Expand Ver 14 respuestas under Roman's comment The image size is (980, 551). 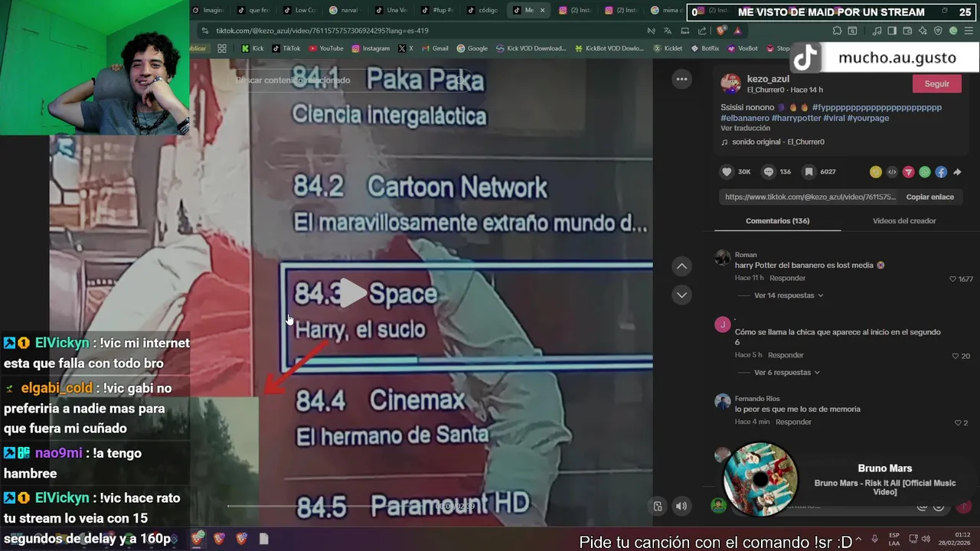(x=789, y=295)
